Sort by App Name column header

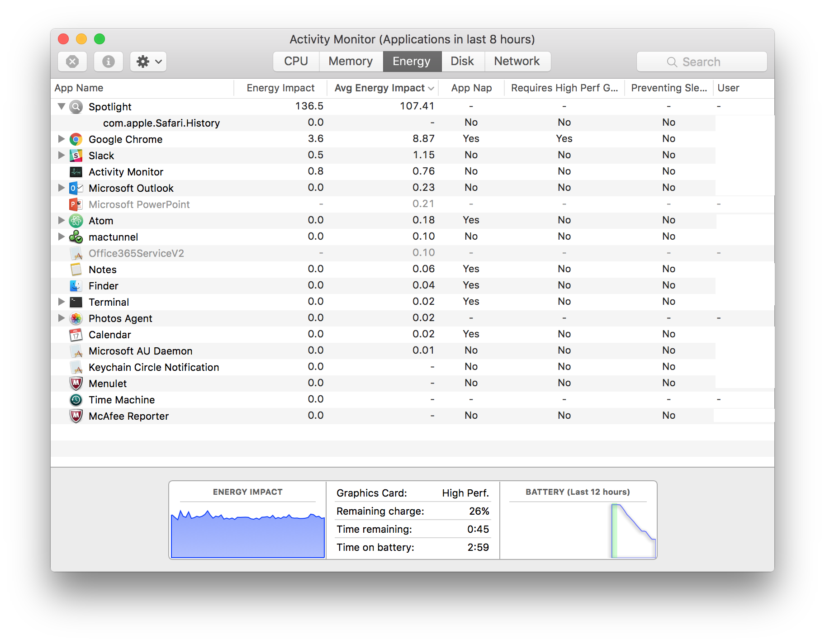coord(142,88)
